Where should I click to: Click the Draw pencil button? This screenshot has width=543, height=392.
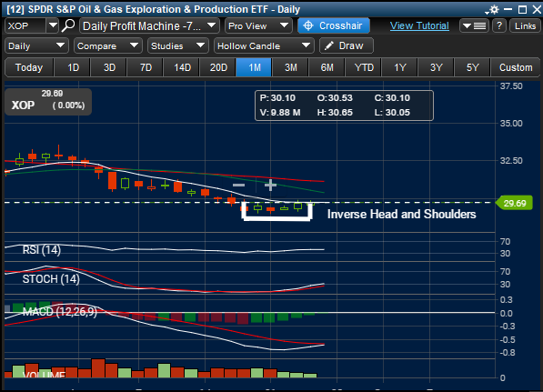(347, 45)
